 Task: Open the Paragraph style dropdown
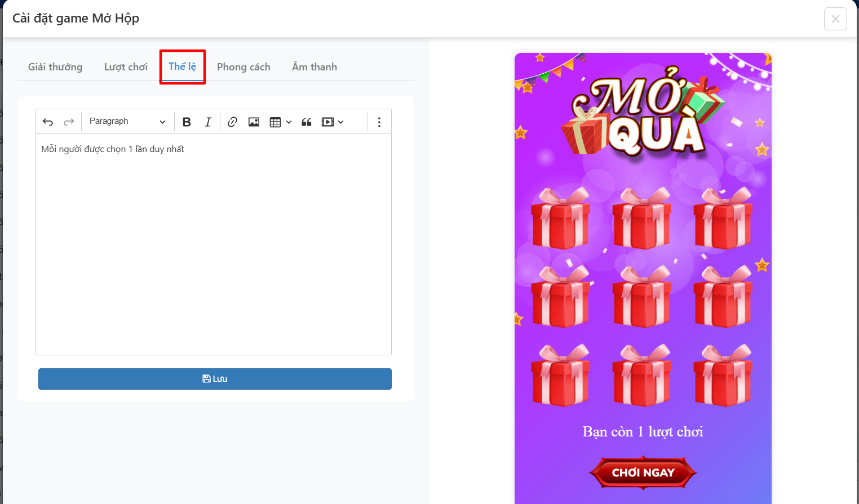pos(127,121)
